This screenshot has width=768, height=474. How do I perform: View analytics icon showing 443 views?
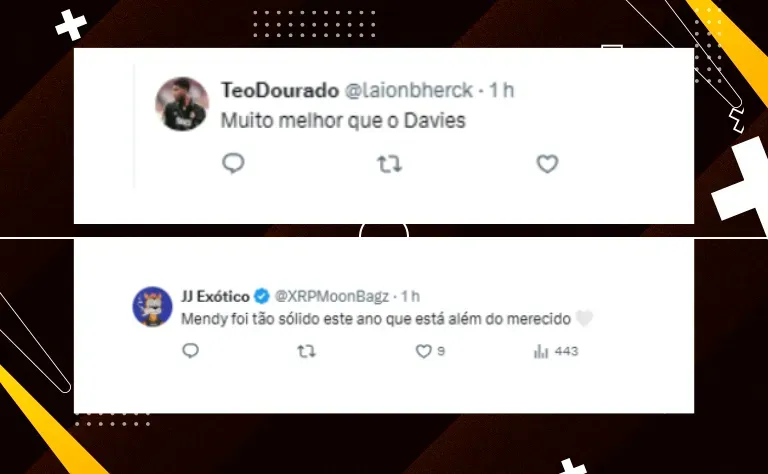tap(541, 351)
